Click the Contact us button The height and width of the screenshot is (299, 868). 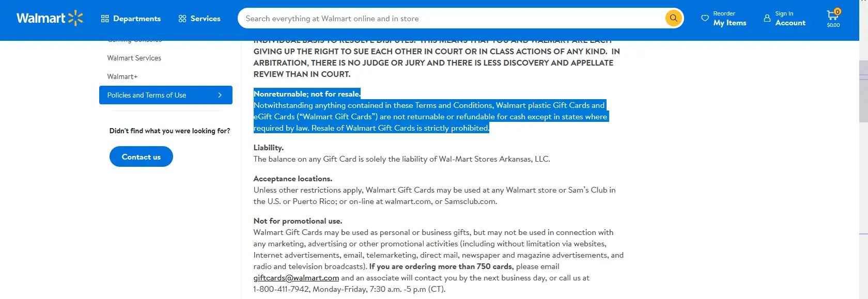141,157
